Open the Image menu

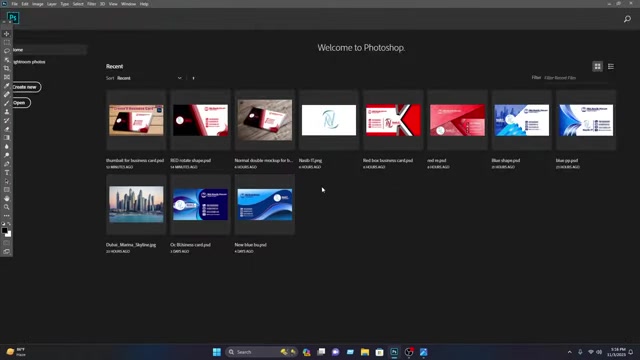[x=38, y=4]
